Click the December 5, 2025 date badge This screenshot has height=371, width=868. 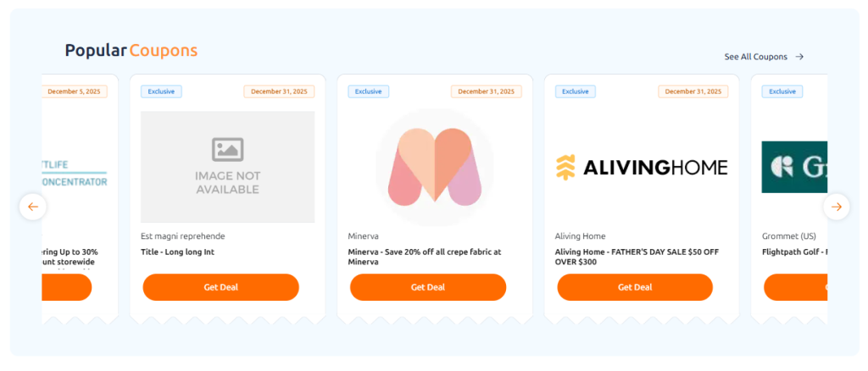coord(75,91)
